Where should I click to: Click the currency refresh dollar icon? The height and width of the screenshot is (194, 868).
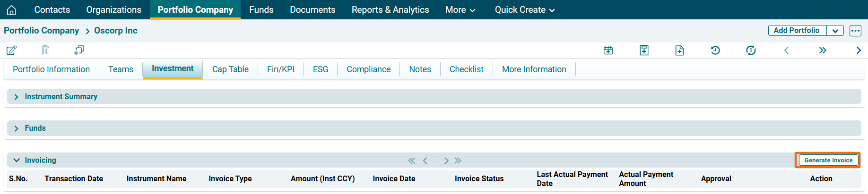(x=751, y=51)
